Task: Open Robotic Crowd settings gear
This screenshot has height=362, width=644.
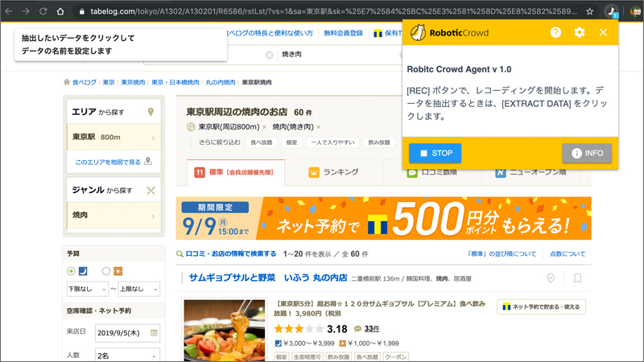Action: pyautogui.click(x=580, y=32)
